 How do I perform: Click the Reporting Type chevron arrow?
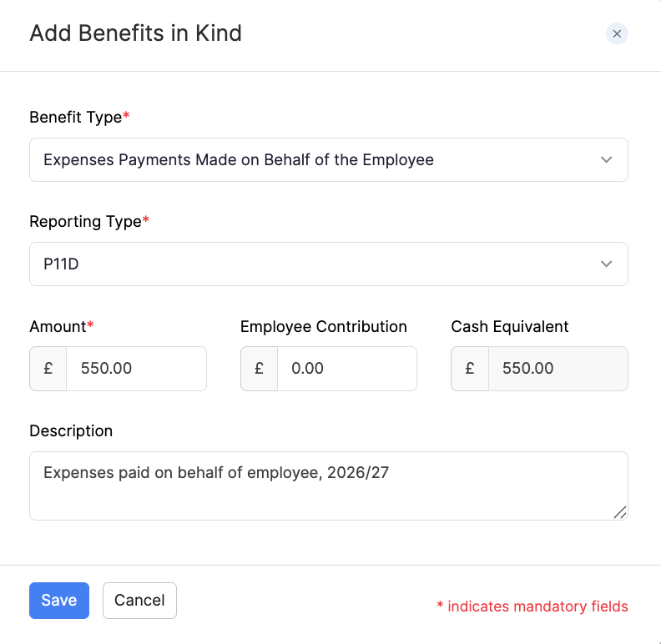606,264
